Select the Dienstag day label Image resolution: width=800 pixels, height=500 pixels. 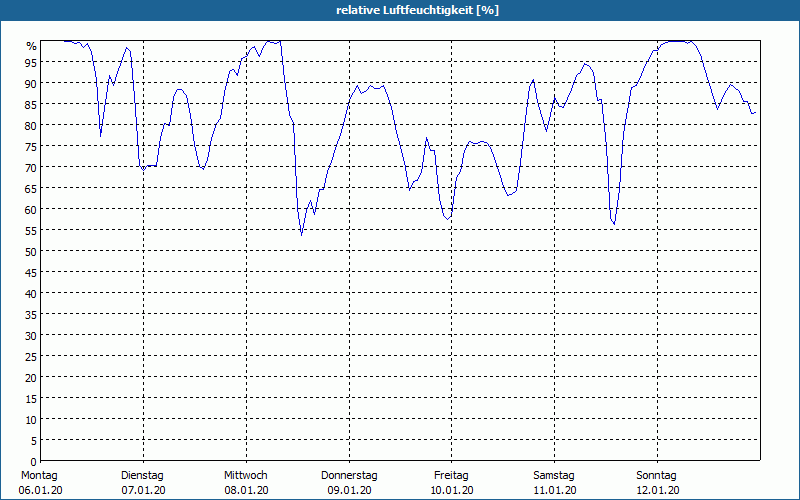point(142,476)
